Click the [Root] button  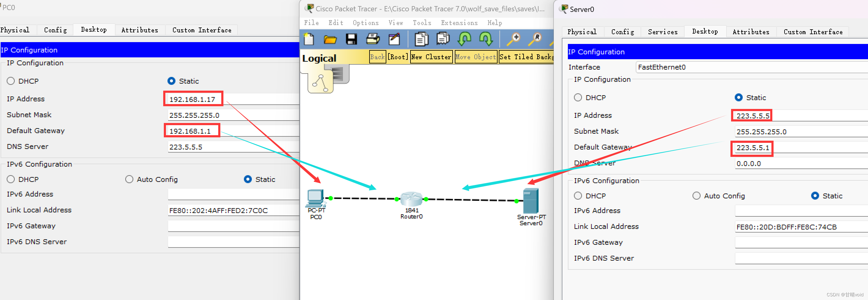click(x=398, y=57)
